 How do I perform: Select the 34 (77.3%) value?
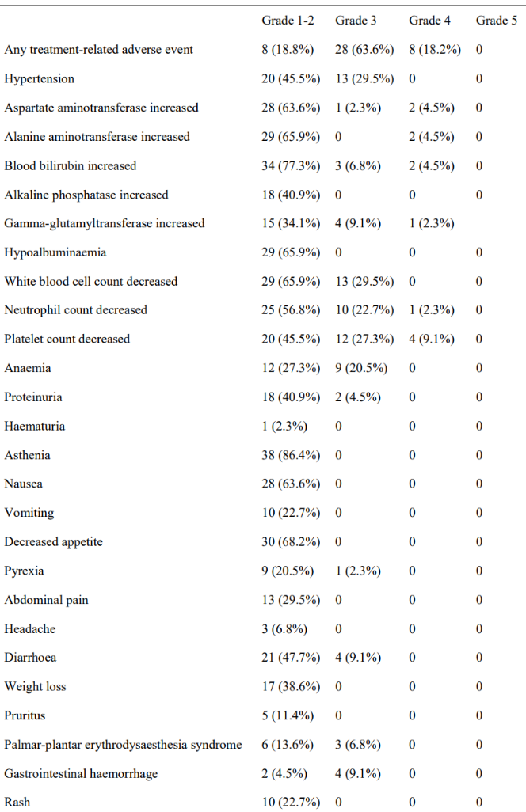[x=291, y=166]
